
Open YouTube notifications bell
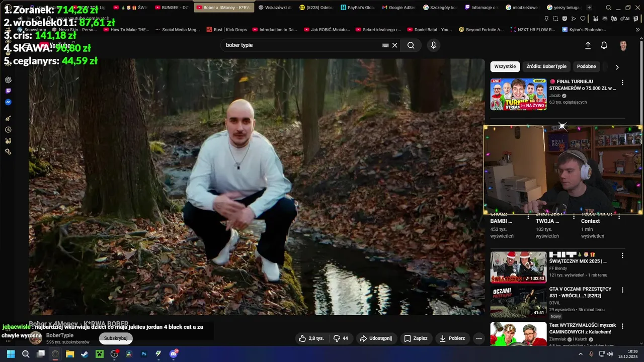[604, 45]
